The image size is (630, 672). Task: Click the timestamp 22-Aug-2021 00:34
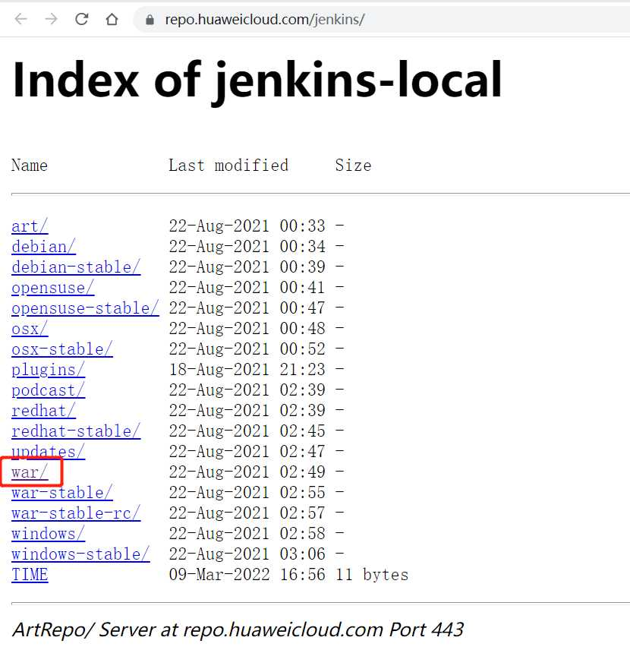pyautogui.click(x=247, y=247)
